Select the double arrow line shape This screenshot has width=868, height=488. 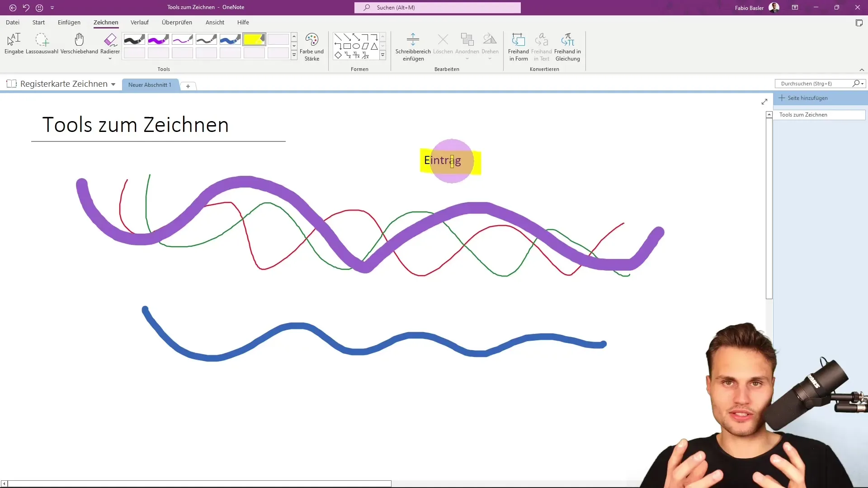[x=356, y=37]
